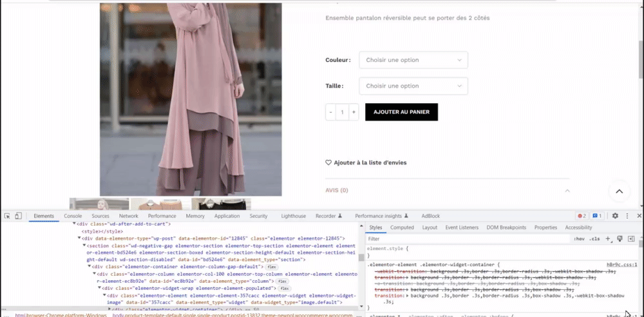
Task: Click the red errors count badge
Action: click(582, 216)
